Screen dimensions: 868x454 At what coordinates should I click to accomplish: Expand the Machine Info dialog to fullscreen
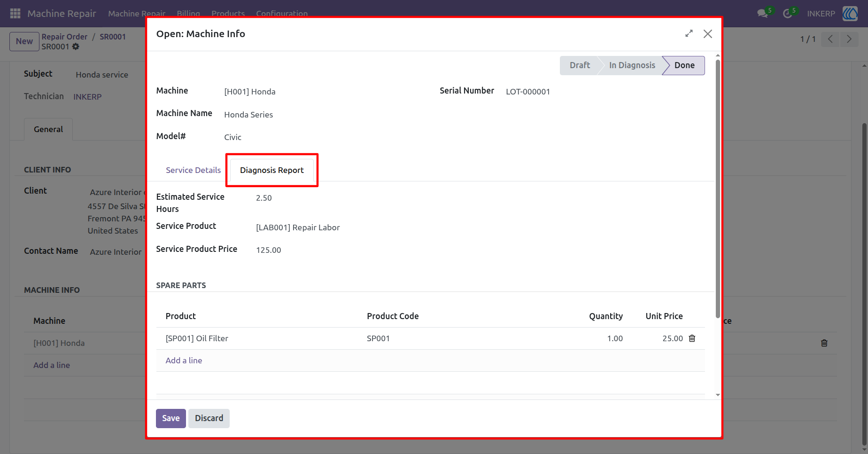[x=689, y=34]
